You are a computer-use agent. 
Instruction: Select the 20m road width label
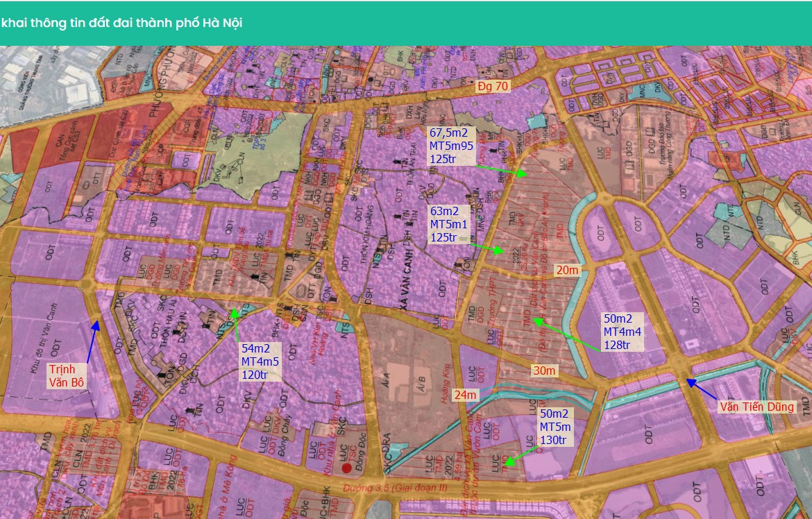coord(566,270)
